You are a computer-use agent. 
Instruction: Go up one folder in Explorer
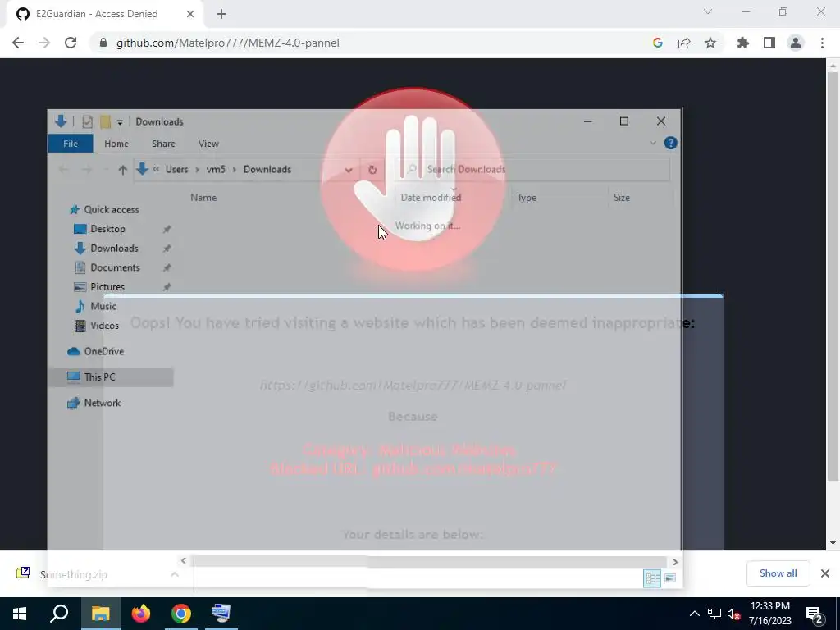click(x=122, y=170)
